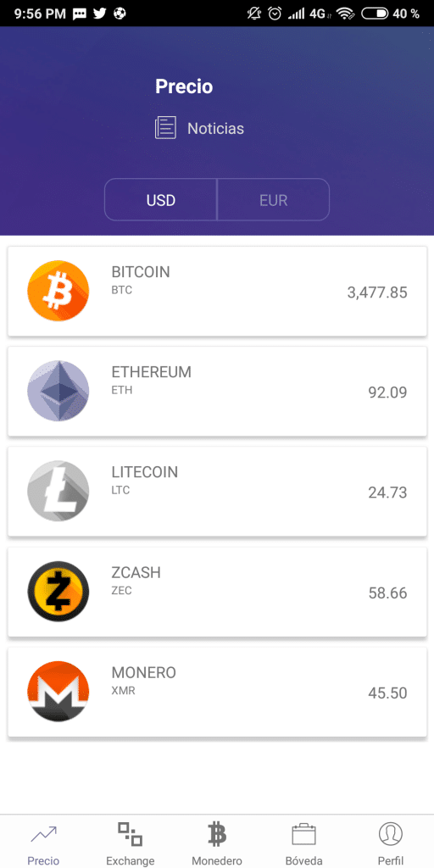Screen dimensions: 434x868
Task: Tap the orange Bitcoin coin icon
Action: click(58, 292)
